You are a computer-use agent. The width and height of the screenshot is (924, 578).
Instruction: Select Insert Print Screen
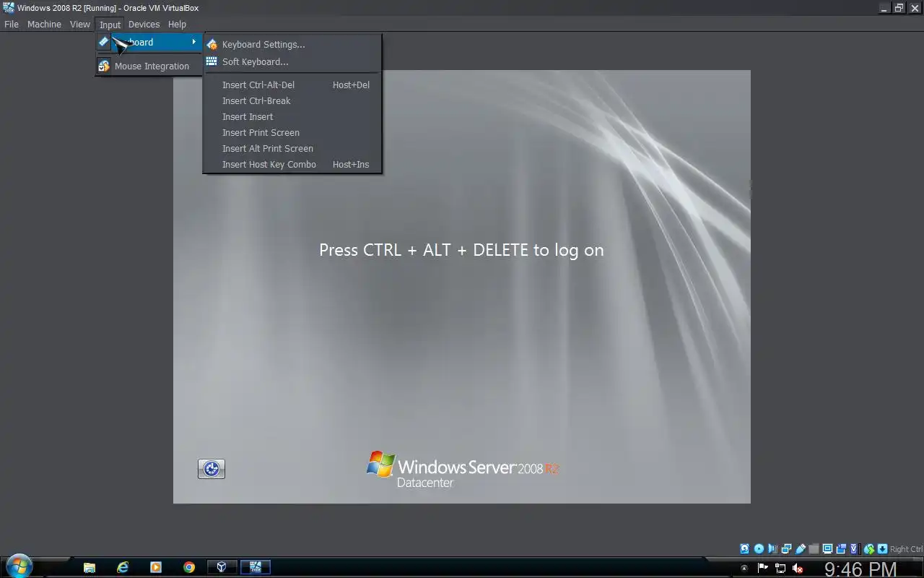pyautogui.click(x=292, y=132)
